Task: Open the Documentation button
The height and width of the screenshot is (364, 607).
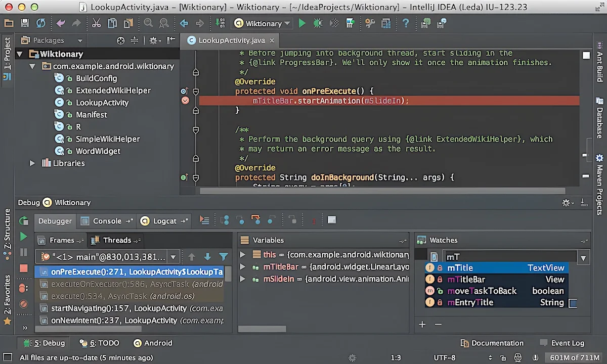Action: tap(492, 343)
